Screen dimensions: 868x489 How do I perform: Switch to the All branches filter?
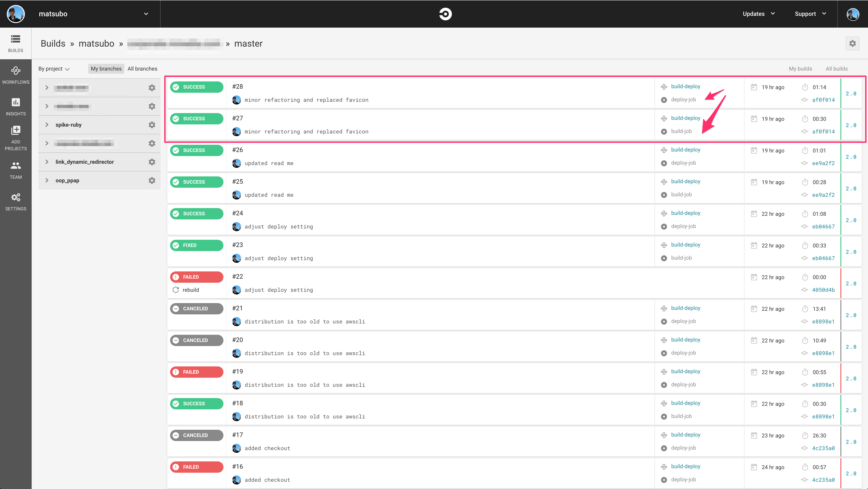coord(142,68)
